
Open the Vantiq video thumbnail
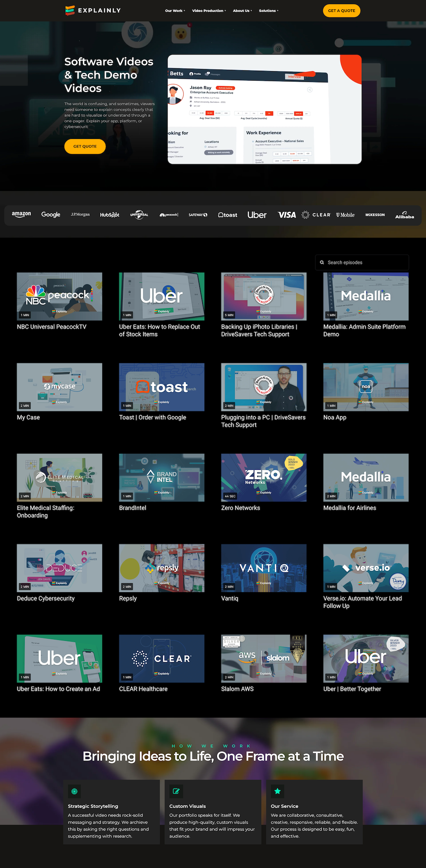point(264,568)
